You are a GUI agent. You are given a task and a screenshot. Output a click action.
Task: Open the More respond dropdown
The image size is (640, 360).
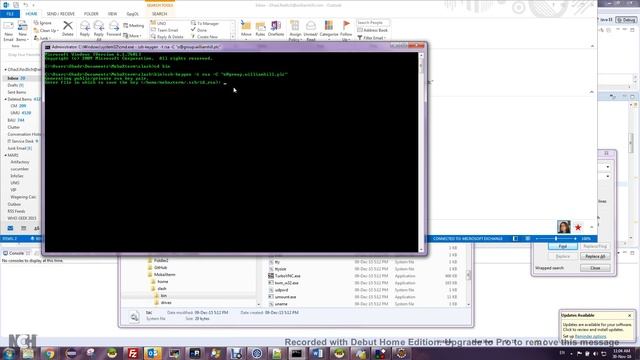133,36
